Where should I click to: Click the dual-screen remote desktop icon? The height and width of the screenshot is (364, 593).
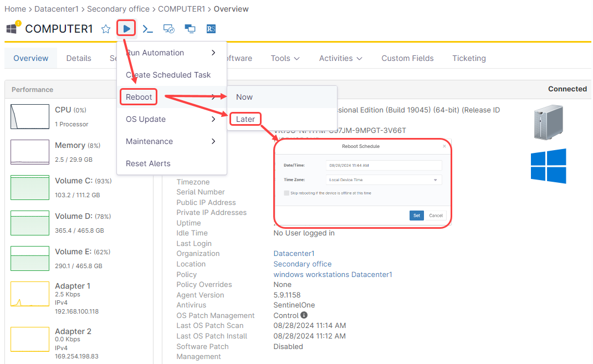point(190,29)
